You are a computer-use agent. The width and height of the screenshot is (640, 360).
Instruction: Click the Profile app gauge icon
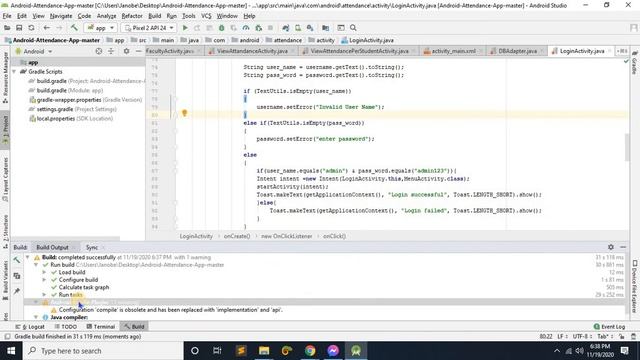(246, 28)
